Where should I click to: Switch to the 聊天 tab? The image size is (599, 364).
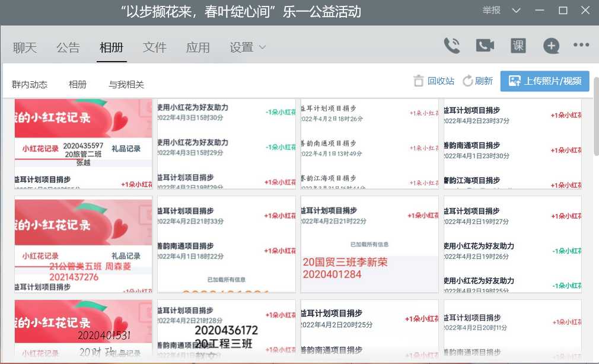[x=25, y=47]
